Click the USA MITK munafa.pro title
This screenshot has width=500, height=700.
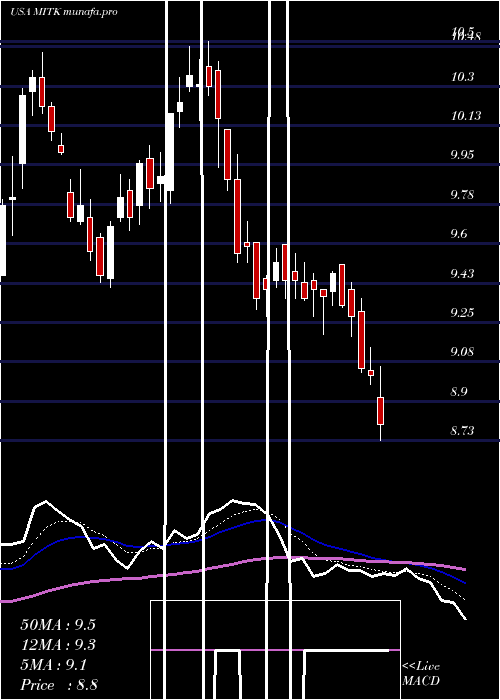[x=64, y=12]
